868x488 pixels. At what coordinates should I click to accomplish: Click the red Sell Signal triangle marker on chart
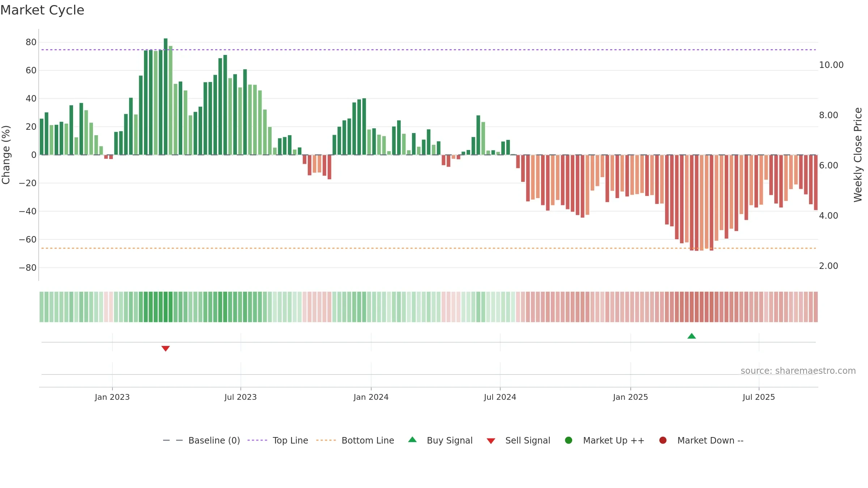166,348
